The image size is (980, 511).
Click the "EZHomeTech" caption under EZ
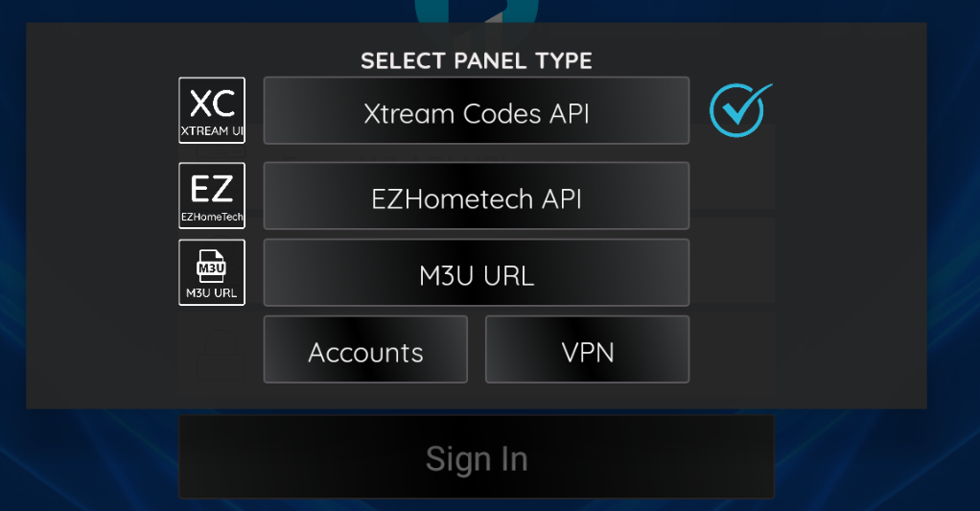click(212, 218)
